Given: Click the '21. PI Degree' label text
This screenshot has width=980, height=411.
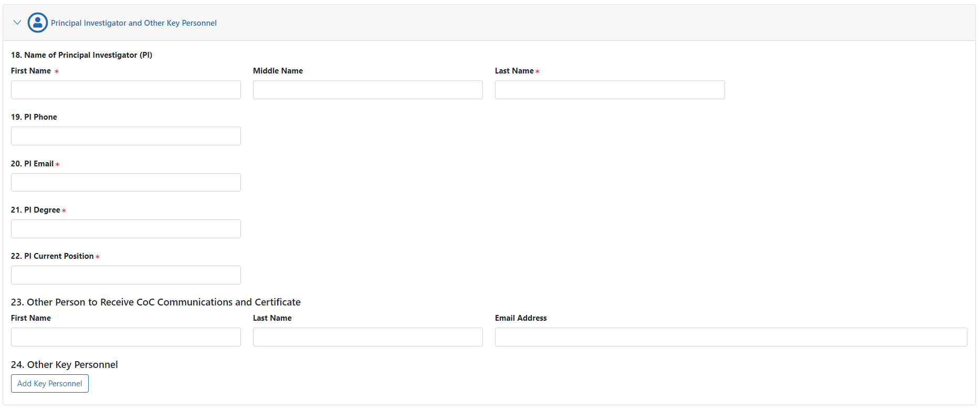Looking at the screenshot, I should [x=36, y=210].
